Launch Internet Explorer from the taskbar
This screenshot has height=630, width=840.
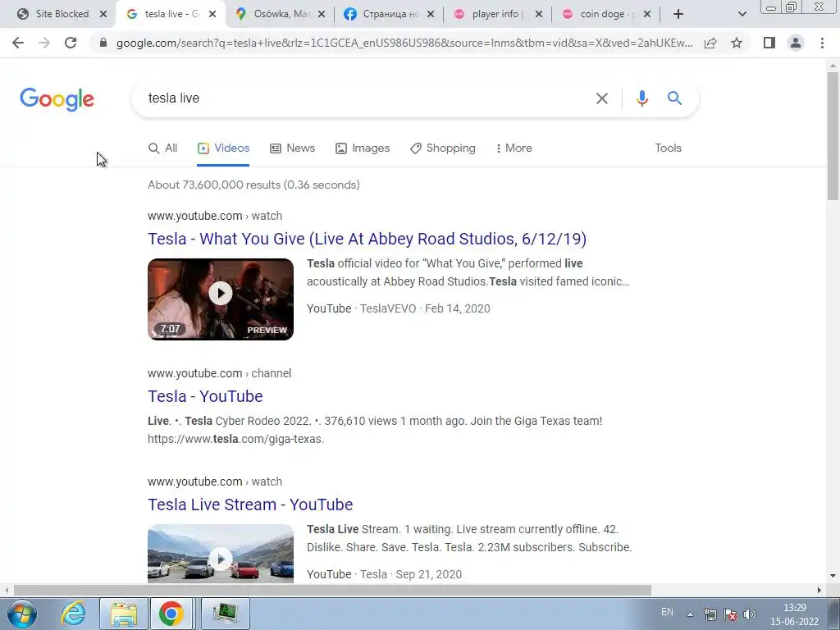(x=73, y=614)
